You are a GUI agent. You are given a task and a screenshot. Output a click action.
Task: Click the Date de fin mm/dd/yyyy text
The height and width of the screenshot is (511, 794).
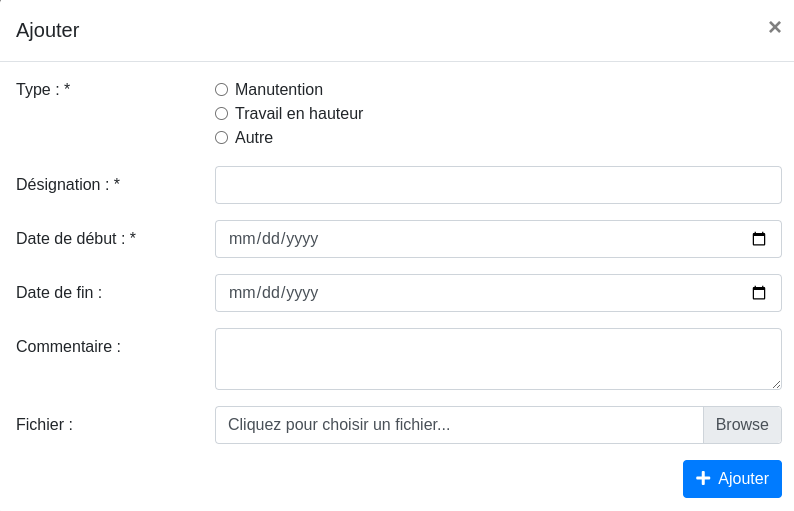tap(274, 293)
